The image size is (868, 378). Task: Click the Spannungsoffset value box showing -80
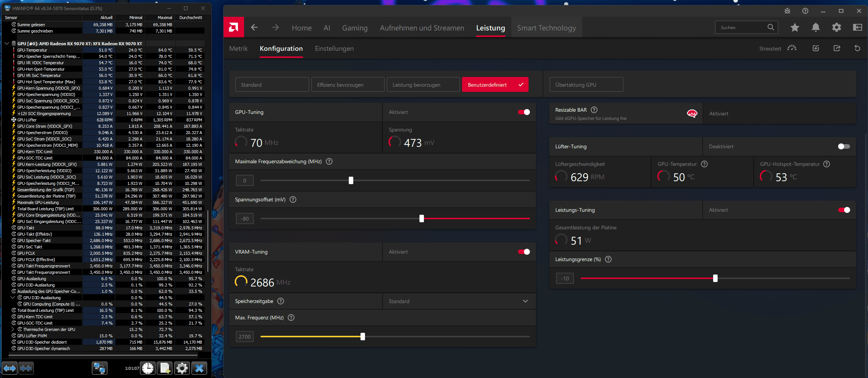tap(245, 219)
